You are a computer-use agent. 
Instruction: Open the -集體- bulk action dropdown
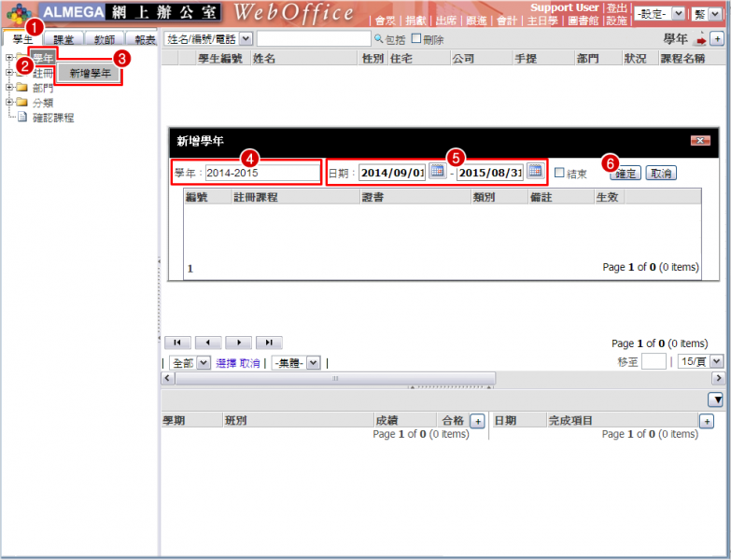(314, 362)
